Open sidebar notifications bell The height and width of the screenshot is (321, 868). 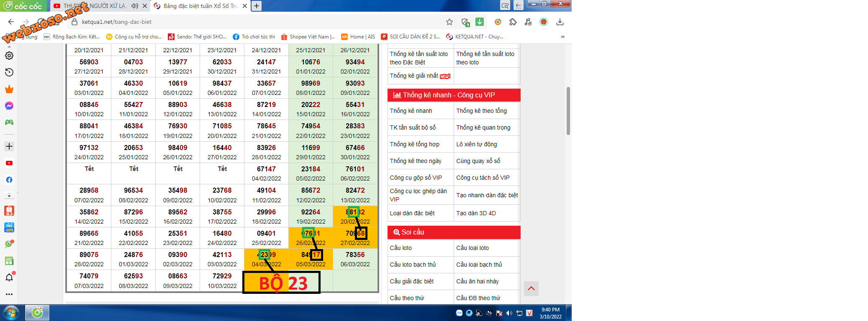(9, 278)
